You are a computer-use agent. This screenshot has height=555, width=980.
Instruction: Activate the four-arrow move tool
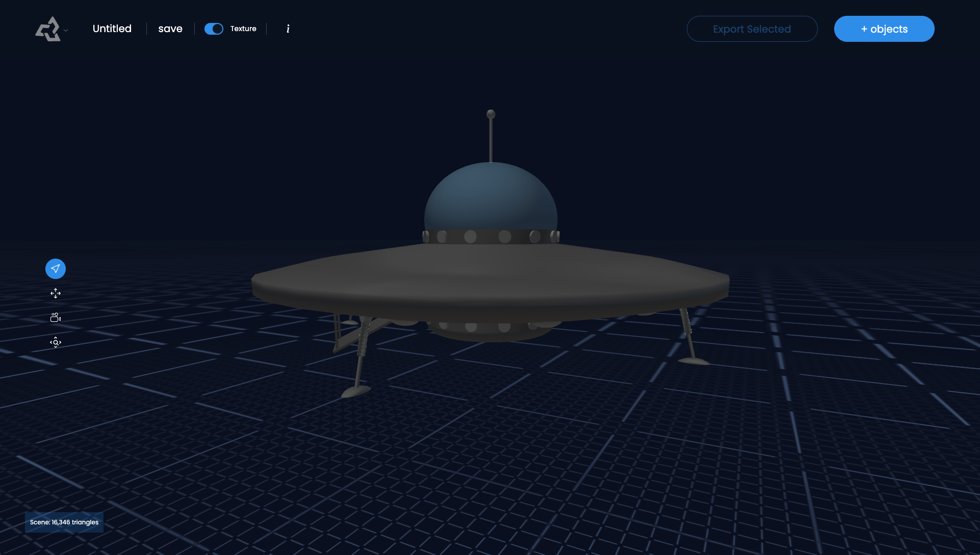[56, 293]
